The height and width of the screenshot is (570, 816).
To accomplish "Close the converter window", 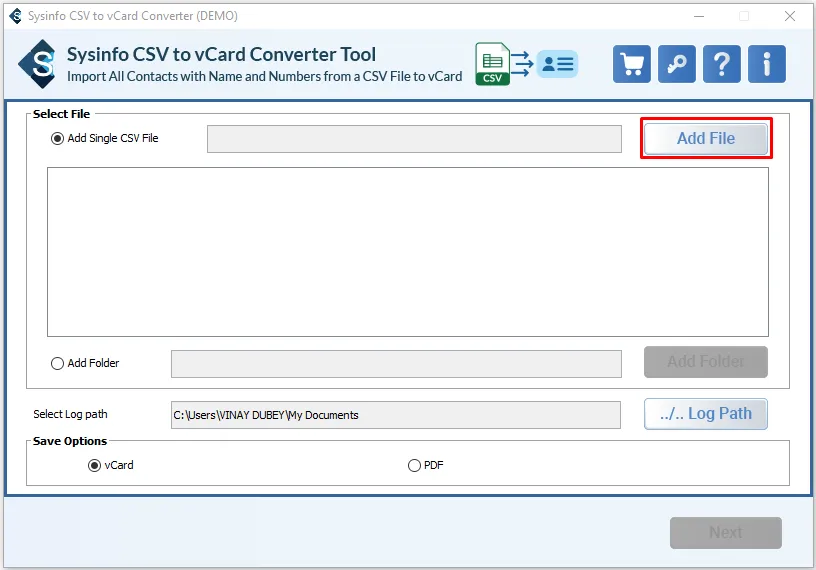I will pyautogui.click(x=789, y=16).
